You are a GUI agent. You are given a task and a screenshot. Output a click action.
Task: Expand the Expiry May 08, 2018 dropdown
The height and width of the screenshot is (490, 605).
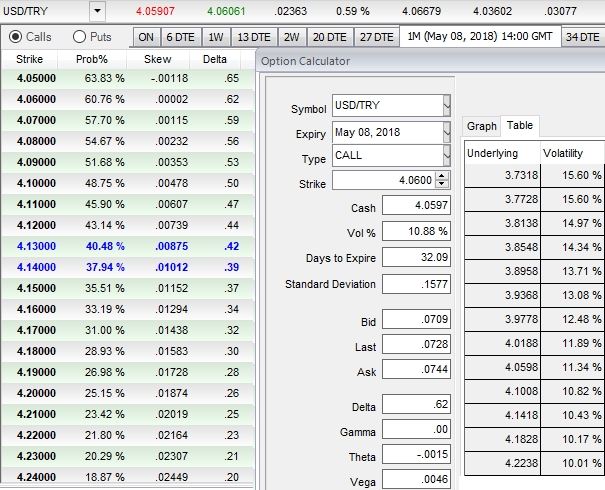[x=446, y=133]
